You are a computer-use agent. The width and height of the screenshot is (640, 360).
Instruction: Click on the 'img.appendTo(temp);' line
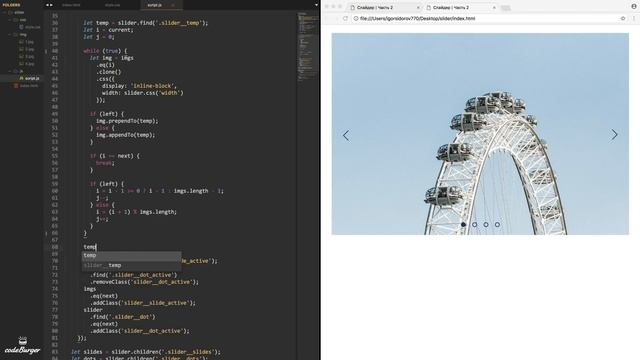pos(125,135)
